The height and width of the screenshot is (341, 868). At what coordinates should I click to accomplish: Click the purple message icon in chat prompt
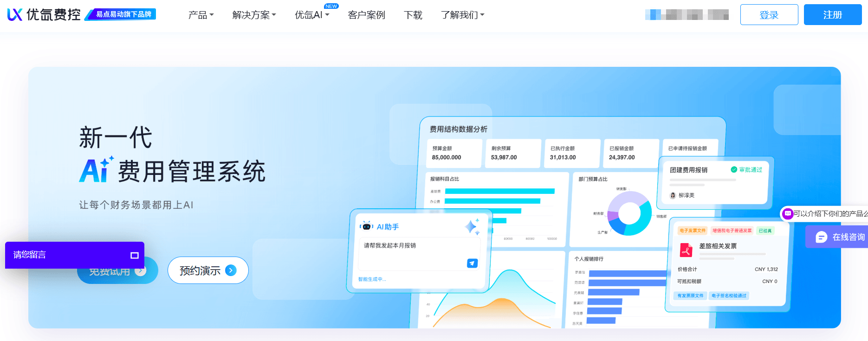point(788,213)
